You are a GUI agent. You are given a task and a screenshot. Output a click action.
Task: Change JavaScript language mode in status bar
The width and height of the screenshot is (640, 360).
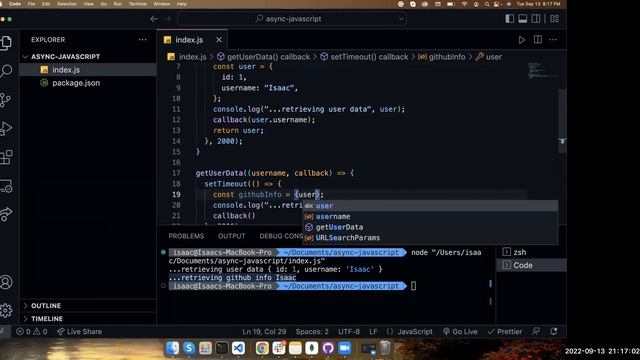pyautogui.click(x=410, y=331)
